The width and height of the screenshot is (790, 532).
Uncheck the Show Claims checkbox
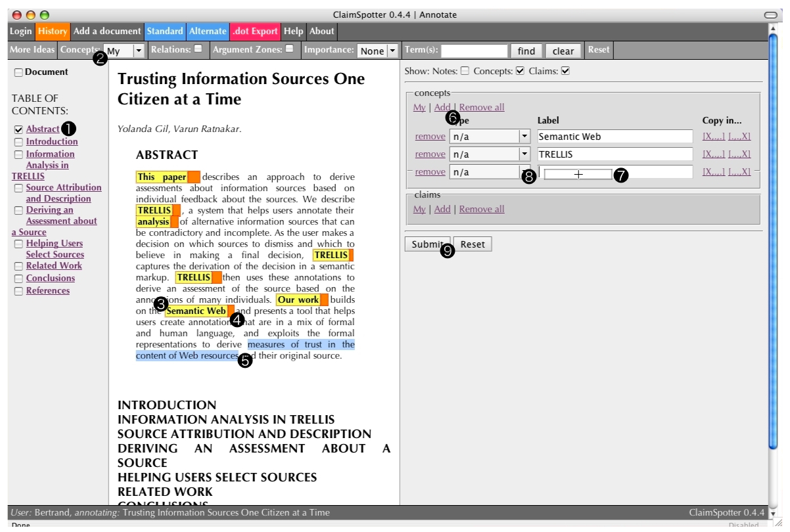(x=565, y=71)
